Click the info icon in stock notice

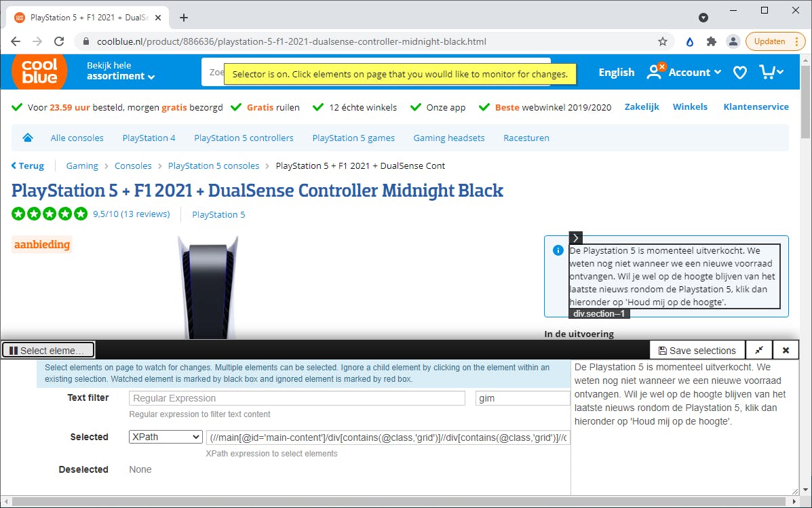click(558, 251)
